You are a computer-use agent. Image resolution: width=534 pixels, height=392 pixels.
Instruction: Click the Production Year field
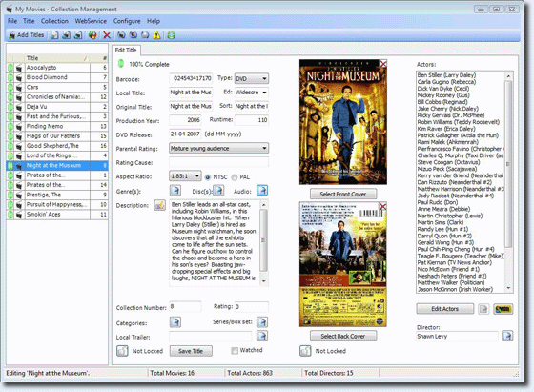185,120
